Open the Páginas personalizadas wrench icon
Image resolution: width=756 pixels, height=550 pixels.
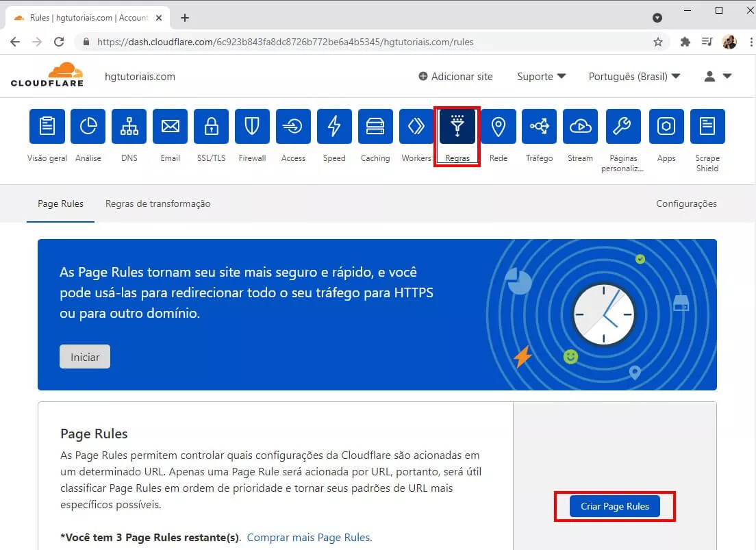tap(623, 127)
